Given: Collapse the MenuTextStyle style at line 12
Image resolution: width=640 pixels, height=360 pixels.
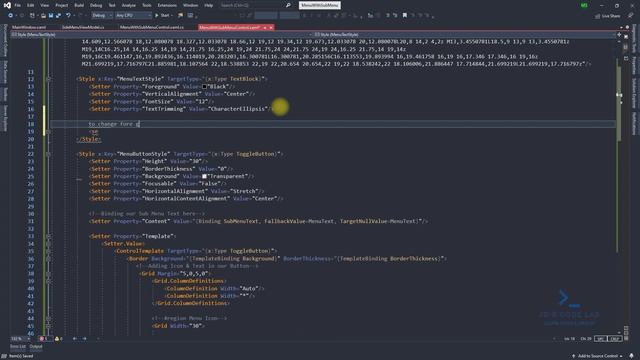Looking at the screenshot, I should tap(49, 79).
